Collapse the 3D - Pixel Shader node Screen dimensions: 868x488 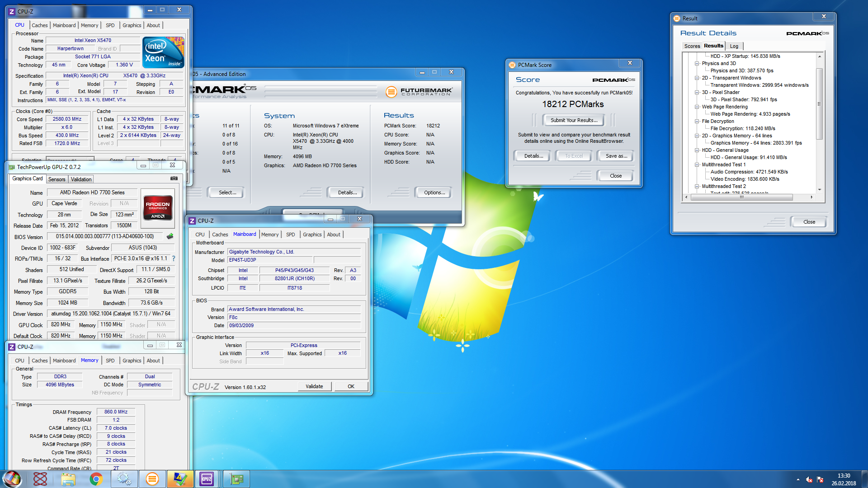click(x=697, y=93)
